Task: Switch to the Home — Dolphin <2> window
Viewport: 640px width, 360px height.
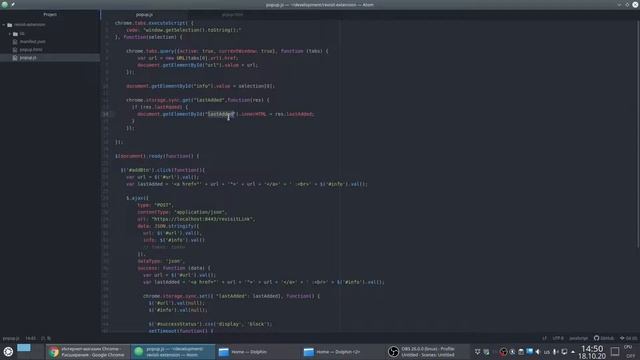Action: 342,352
